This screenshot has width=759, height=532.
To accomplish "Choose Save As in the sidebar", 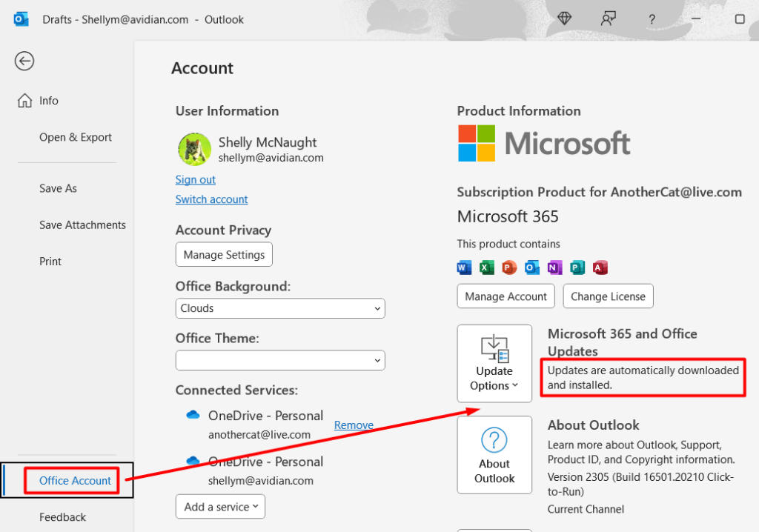I will pos(58,188).
